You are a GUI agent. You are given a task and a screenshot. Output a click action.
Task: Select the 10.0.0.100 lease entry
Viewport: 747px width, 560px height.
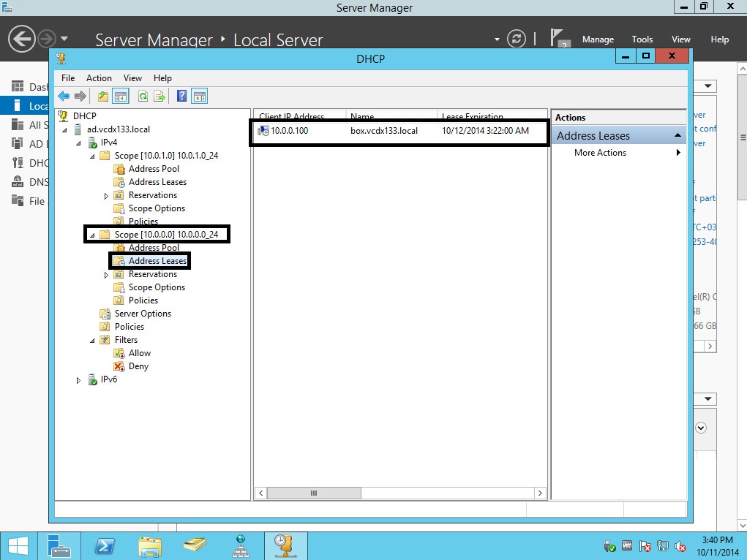pos(290,131)
